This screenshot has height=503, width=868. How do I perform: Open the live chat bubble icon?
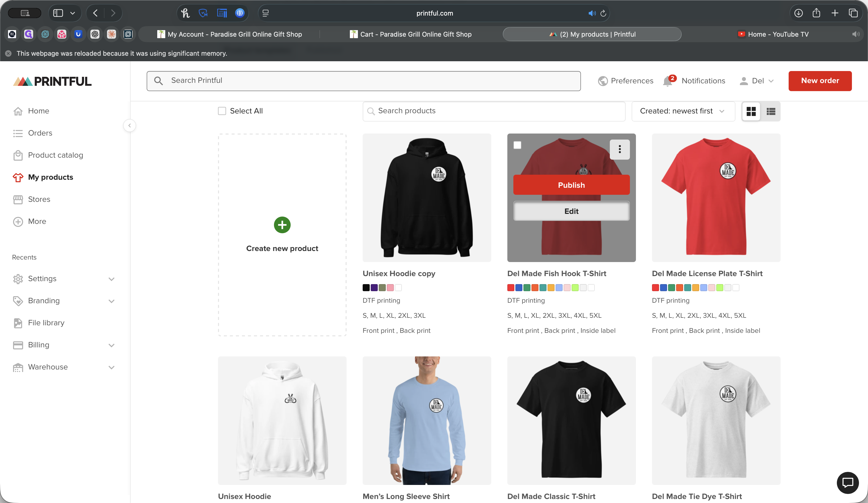(x=847, y=483)
